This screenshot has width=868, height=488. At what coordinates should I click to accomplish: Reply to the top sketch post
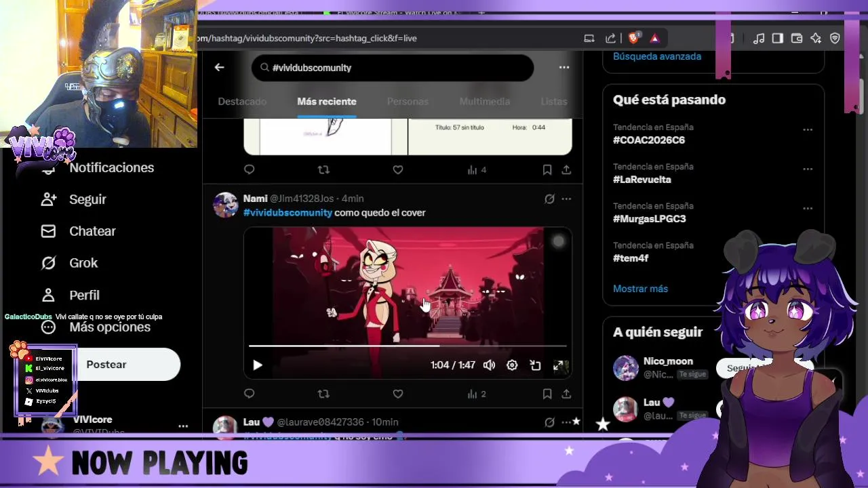click(249, 169)
